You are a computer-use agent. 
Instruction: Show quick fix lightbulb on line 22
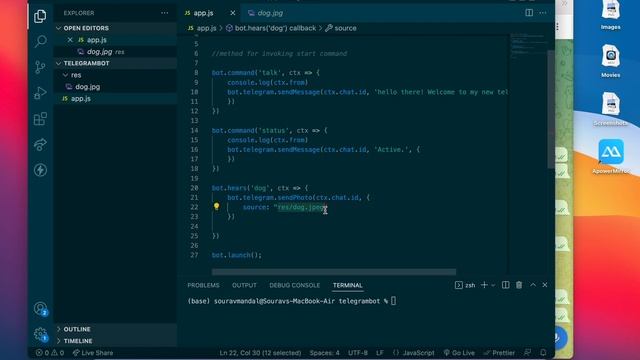click(x=216, y=207)
